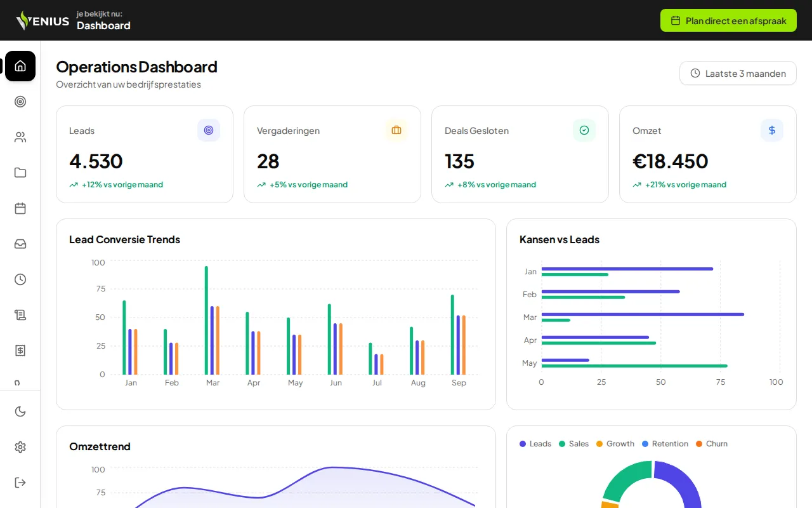The height and width of the screenshot is (508, 812).
Task: Open the scroll document icon in sidebar
Action: 20,315
